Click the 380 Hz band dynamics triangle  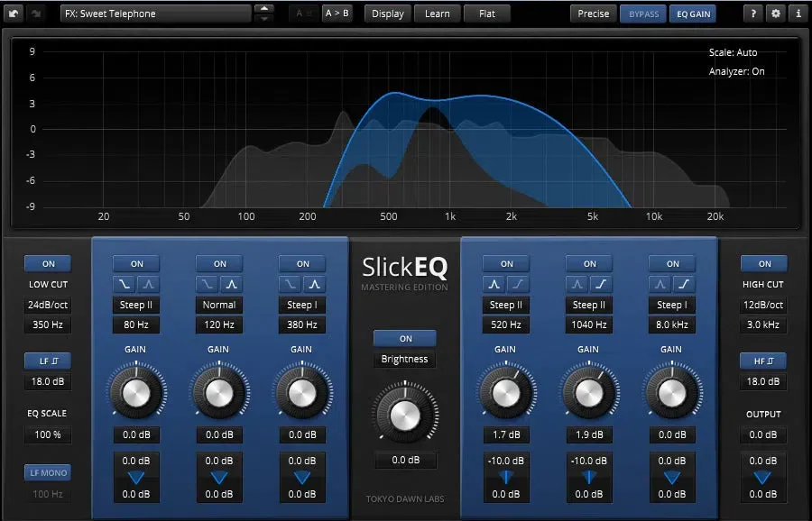(x=302, y=478)
